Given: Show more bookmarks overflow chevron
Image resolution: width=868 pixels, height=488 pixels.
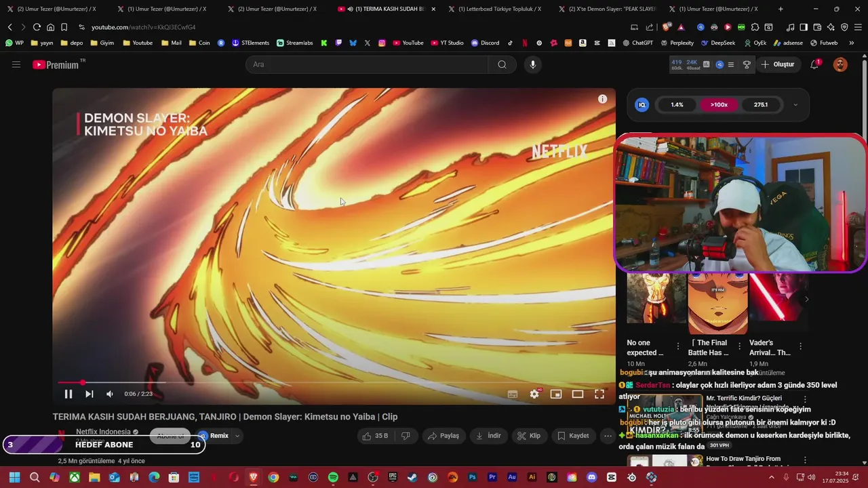Looking at the screenshot, I should [851, 43].
